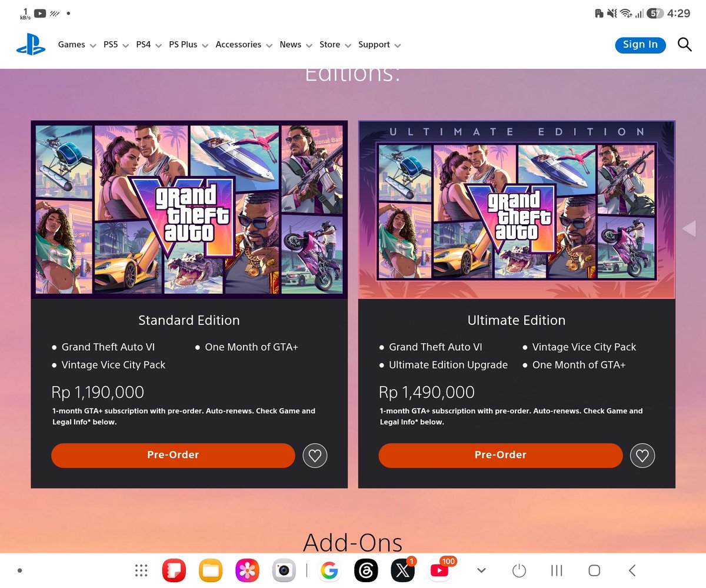The height and width of the screenshot is (588, 706).
Task: Tap the battery indicator in status bar
Action: click(655, 13)
